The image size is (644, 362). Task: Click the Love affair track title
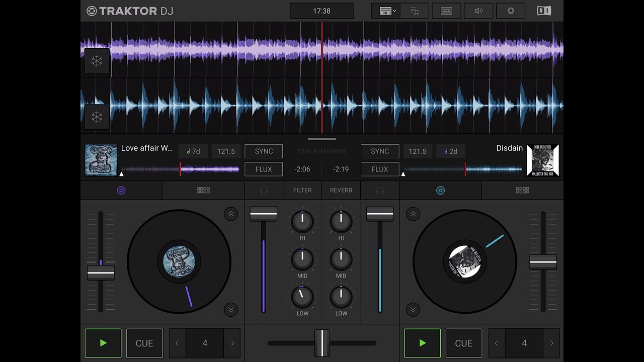(x=147, y=148)
